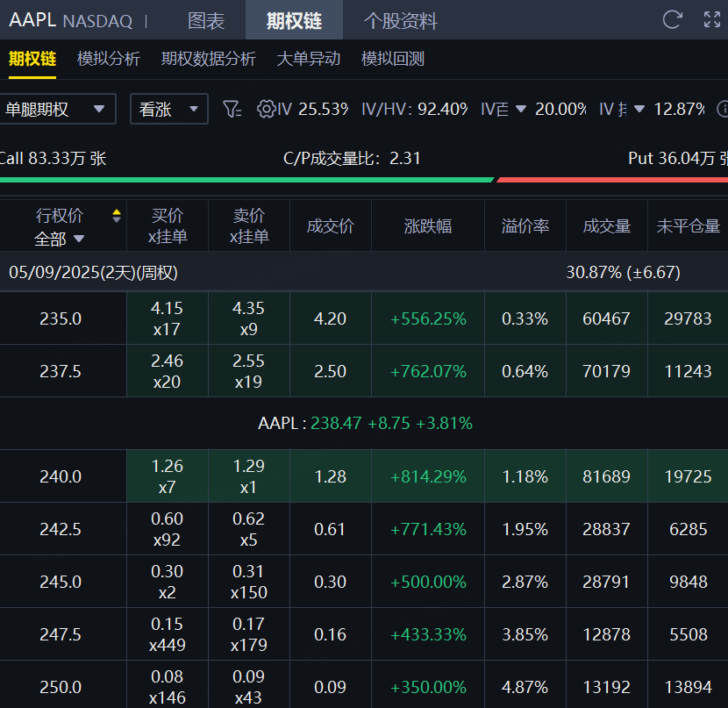The width and height of the screenshot is (728, 708).
Task: Switch to the 图表 tab
Action: [206, 21]
